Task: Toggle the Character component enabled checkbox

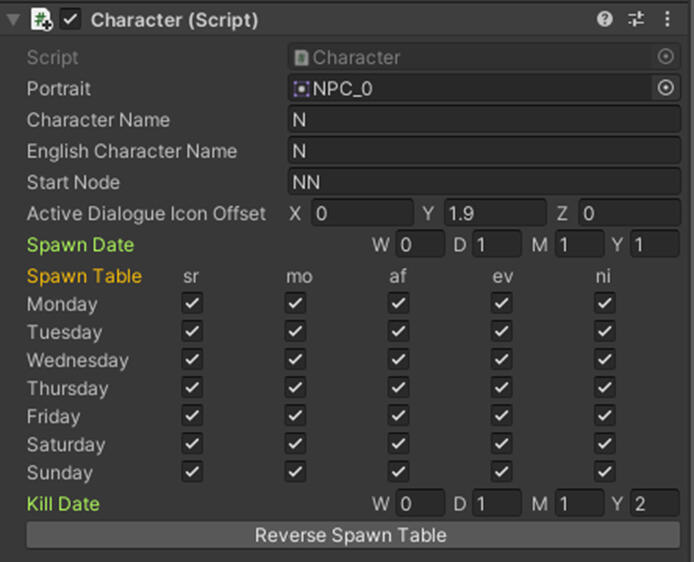Action: 71,19
